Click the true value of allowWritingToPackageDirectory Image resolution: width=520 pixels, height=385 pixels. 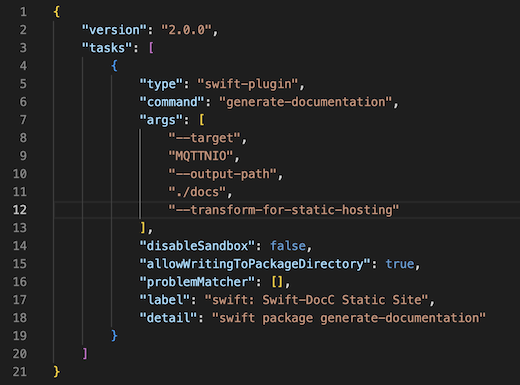coord(400,264)
